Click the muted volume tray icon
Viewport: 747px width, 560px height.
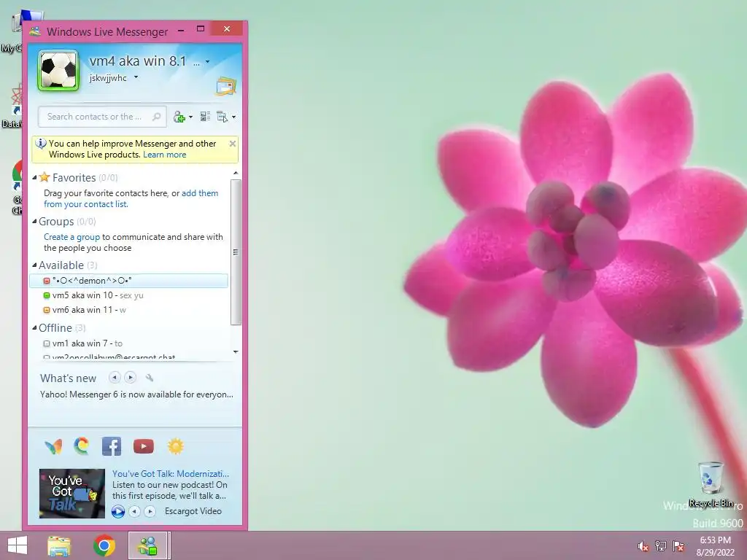tap(643, 546)
